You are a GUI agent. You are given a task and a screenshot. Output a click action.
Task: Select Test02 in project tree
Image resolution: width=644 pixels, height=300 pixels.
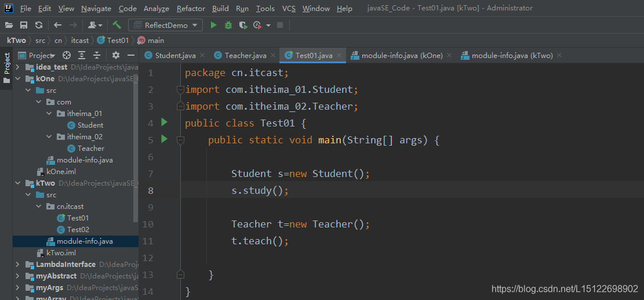(x=74, y=229)
